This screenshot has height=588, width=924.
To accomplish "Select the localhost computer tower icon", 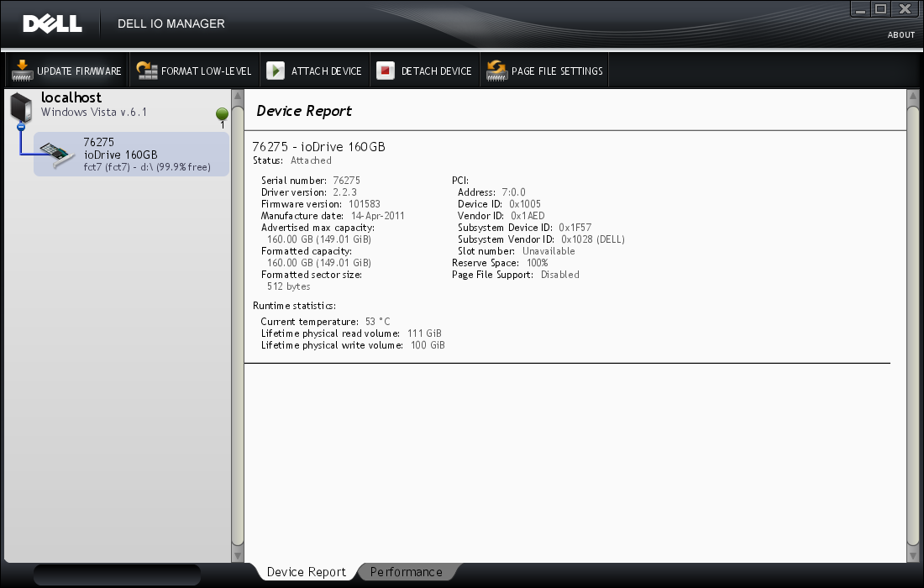I will pos(21,108).
